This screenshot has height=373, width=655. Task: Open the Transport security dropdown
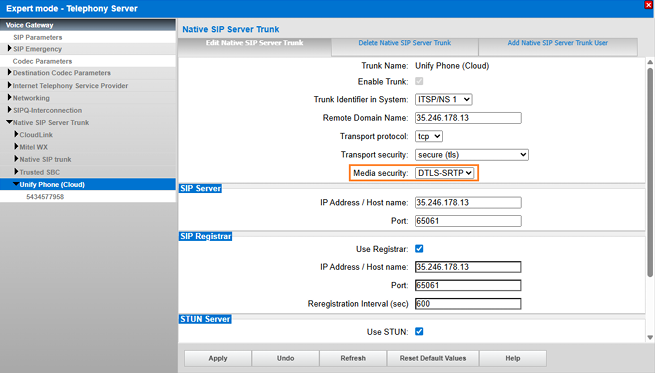tap(472, 155)
